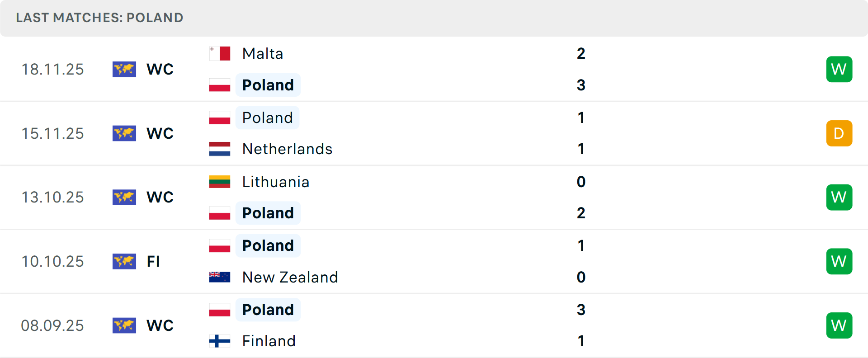
Task: Click Poland flag in Malta match
Action: (x=220, y=85)
